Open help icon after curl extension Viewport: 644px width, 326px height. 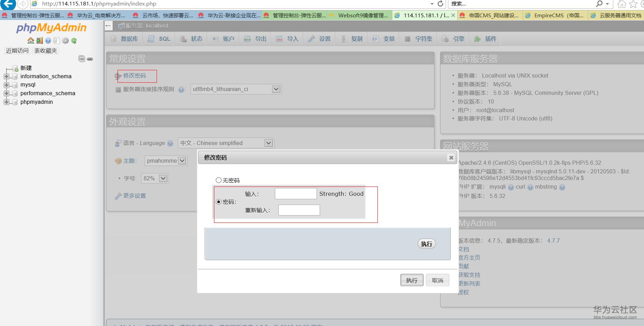click(530, 187)
